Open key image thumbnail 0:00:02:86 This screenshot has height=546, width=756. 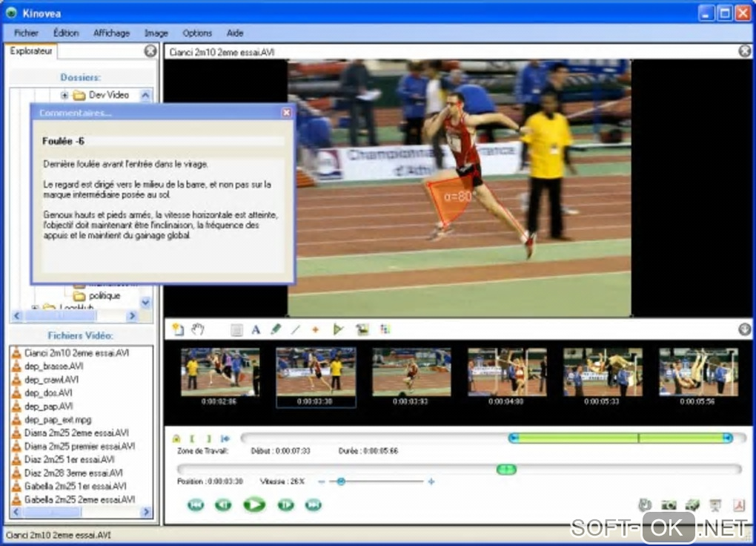click(x=220, y=372)
